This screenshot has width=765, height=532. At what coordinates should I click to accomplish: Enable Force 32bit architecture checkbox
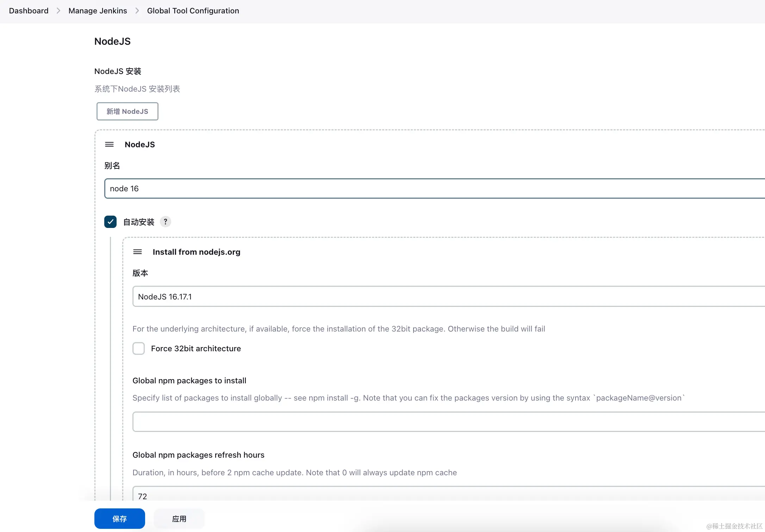click(138, 348)
